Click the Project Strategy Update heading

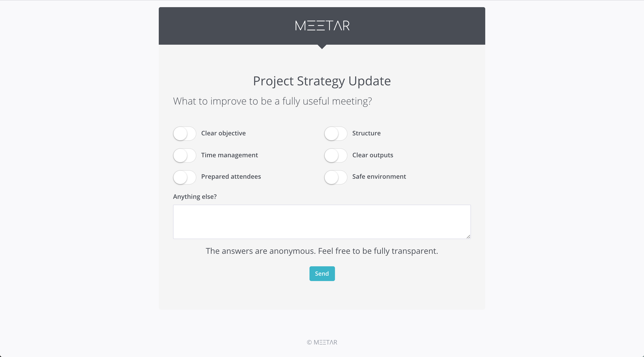[322, 81]
